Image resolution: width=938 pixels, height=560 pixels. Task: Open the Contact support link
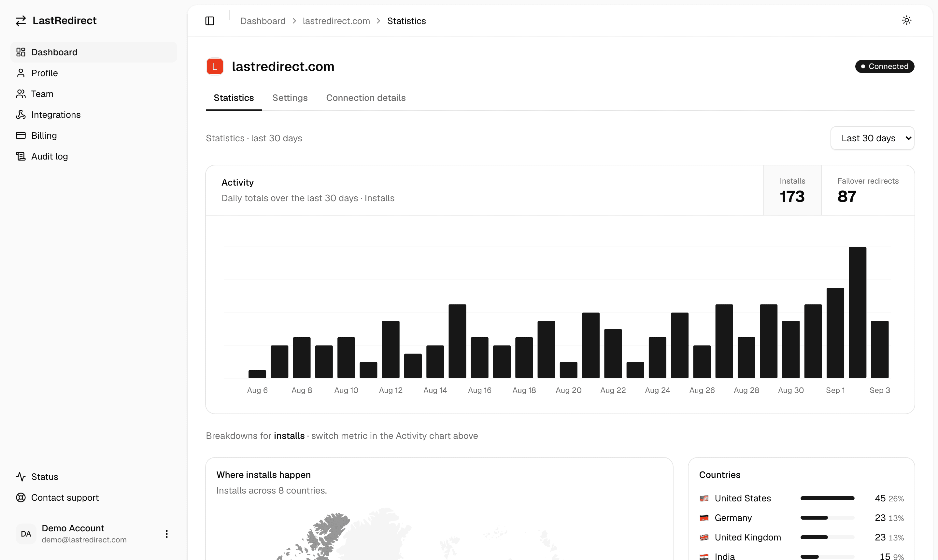[93, 497]
